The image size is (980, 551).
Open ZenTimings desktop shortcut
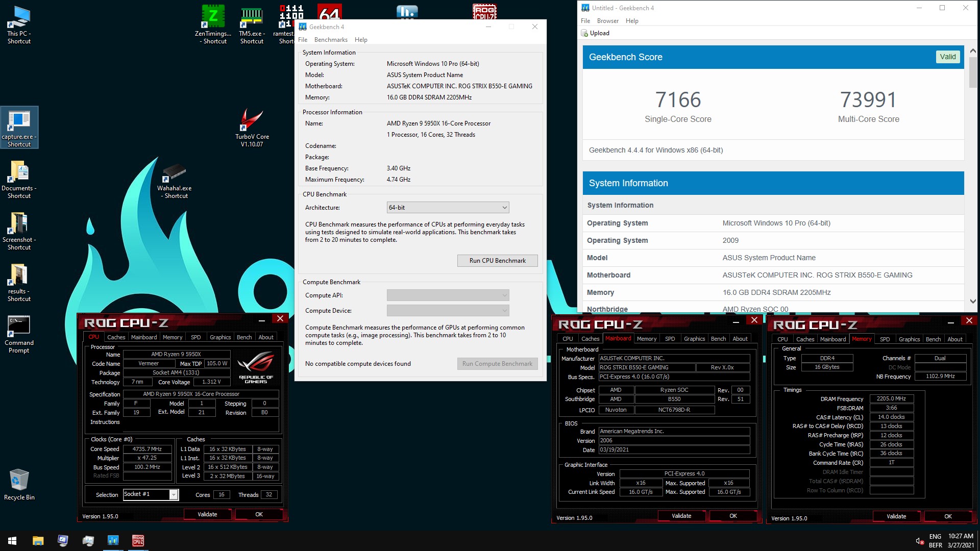click(213, 25)
